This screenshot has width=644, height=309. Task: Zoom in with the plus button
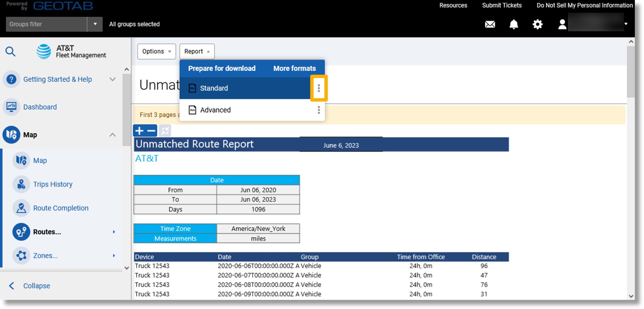(x=139, y=131)
